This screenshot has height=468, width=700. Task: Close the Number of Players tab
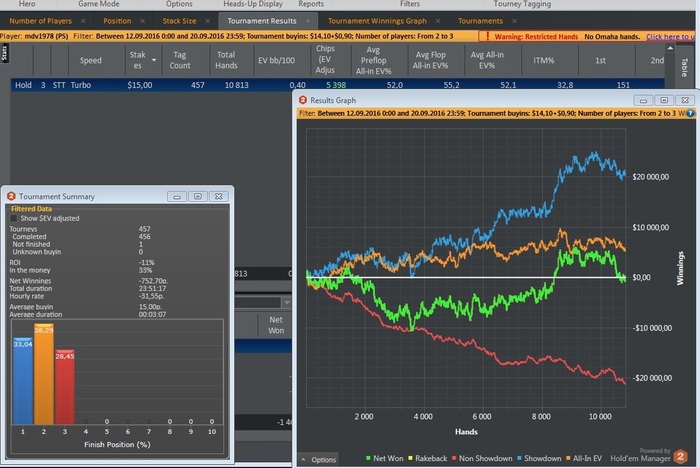[83, 21]
